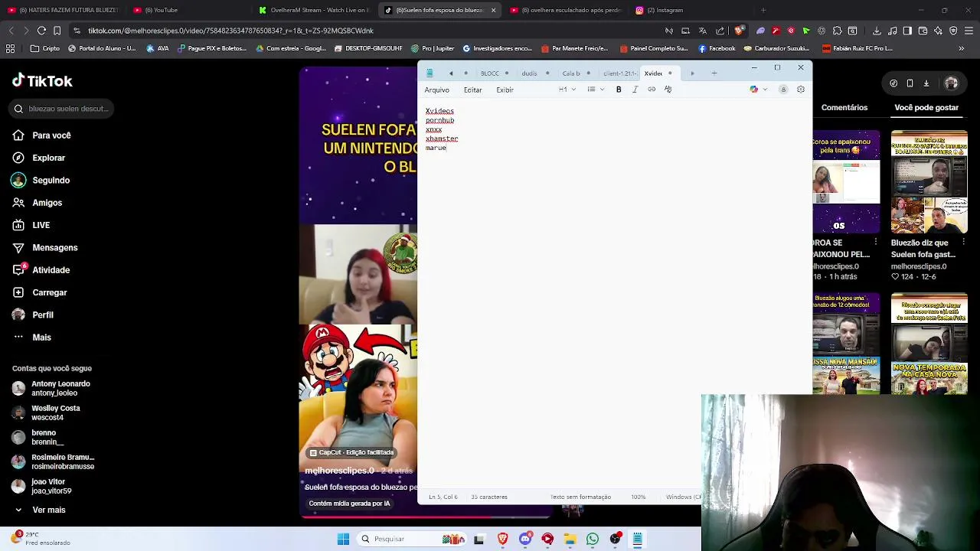Open Discord from the taskbar

click(x=524, y=539)
